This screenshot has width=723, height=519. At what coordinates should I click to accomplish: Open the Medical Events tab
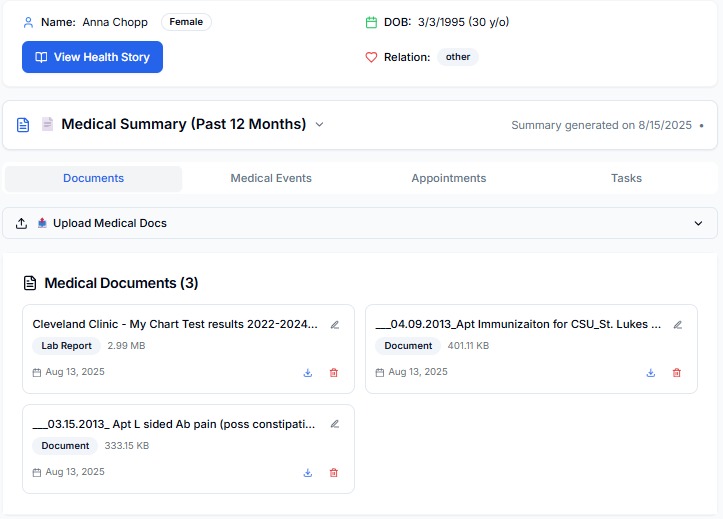pyautogui.click(x=271, y=178)
